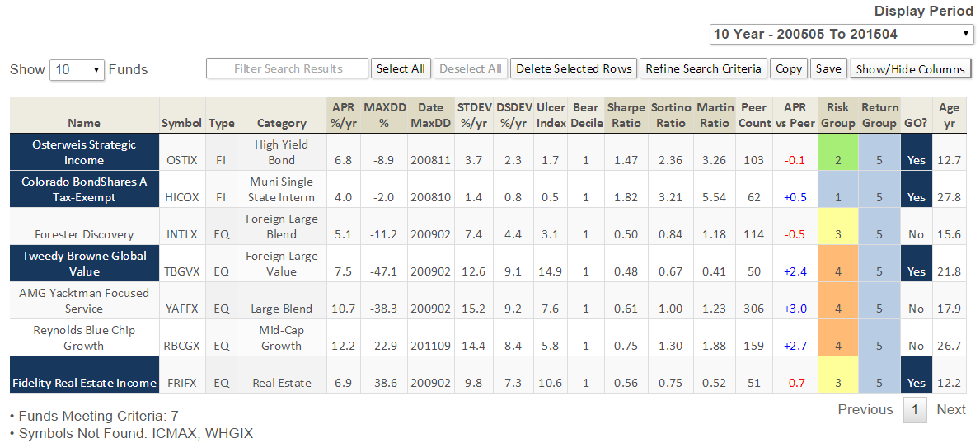Go to the Previous page
The image size is (980, 448).
[x=865, y=410]
